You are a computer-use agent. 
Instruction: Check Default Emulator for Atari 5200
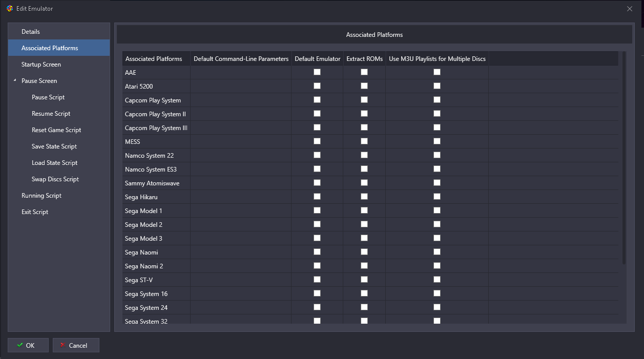click(x=317, y=86)
